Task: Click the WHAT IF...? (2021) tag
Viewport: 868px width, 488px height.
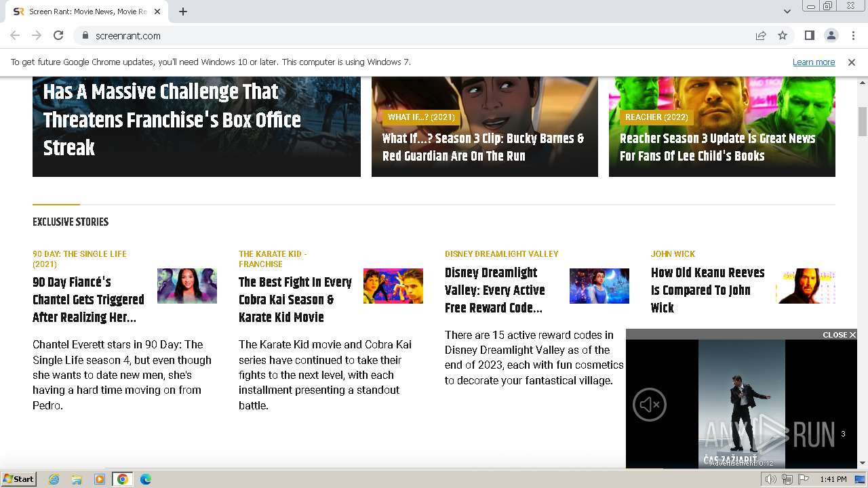Action: pos(421,117)
